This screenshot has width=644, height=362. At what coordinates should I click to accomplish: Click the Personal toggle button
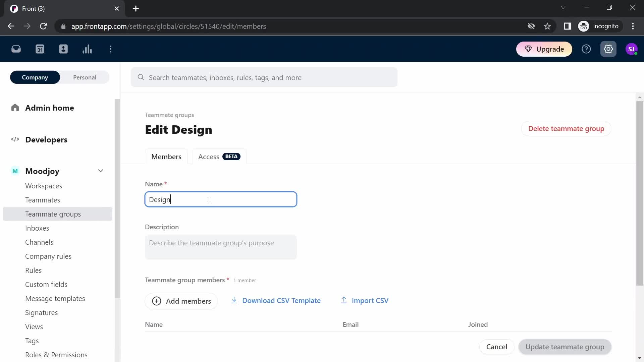85,77
